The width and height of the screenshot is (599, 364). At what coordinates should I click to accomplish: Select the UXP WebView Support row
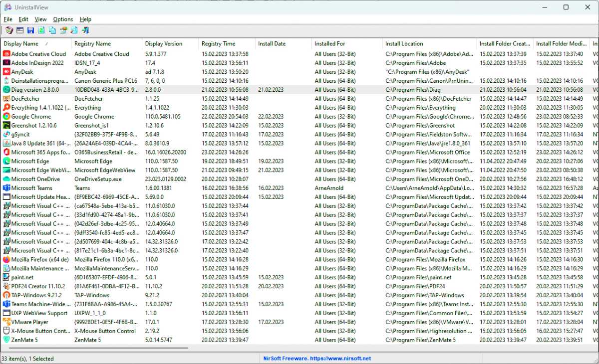(299, 313)
